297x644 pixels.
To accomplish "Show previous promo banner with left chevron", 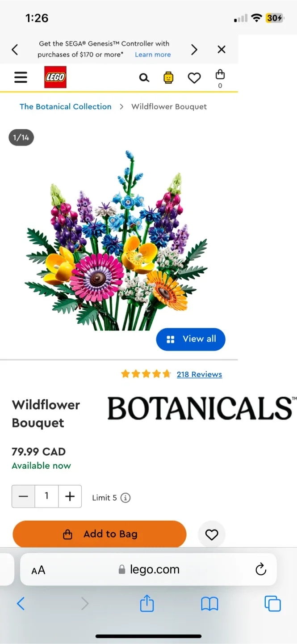I will (x=15, y=49).
